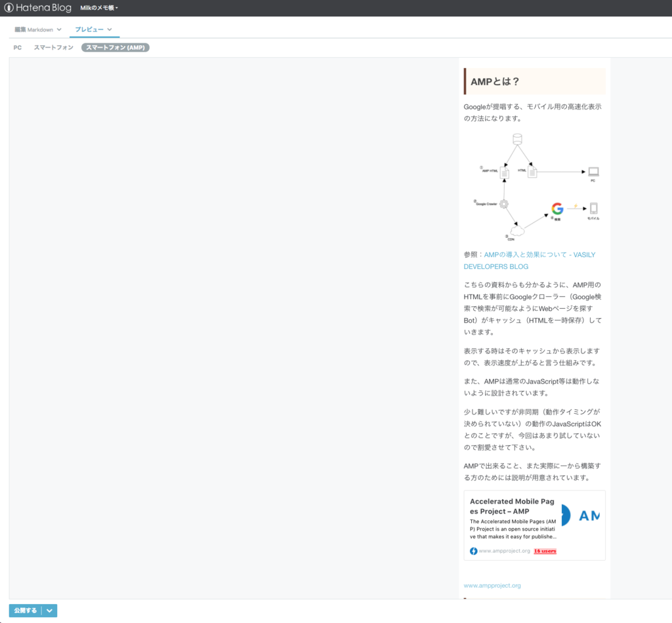Click the database cylinder icon in the diagram

[517, 139]
